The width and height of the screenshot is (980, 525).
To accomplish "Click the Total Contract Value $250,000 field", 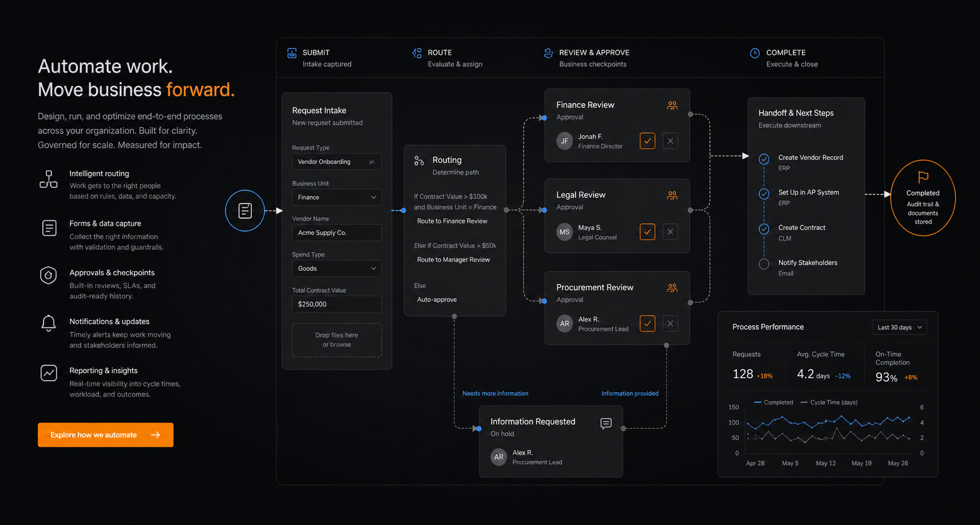I will point(336,304).
